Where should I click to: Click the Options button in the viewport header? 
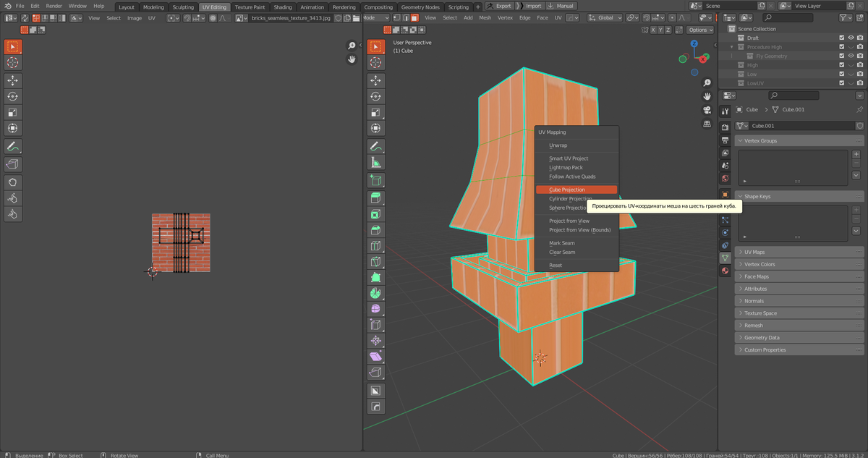(699, 30)
